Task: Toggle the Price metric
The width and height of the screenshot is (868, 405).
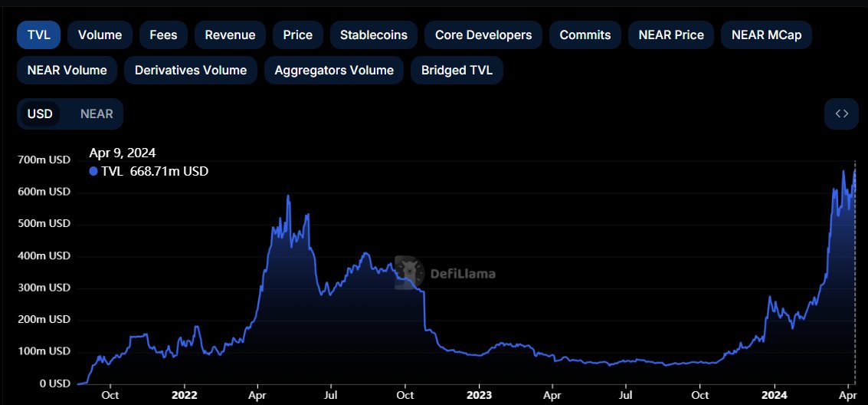Action: (298, 35)
